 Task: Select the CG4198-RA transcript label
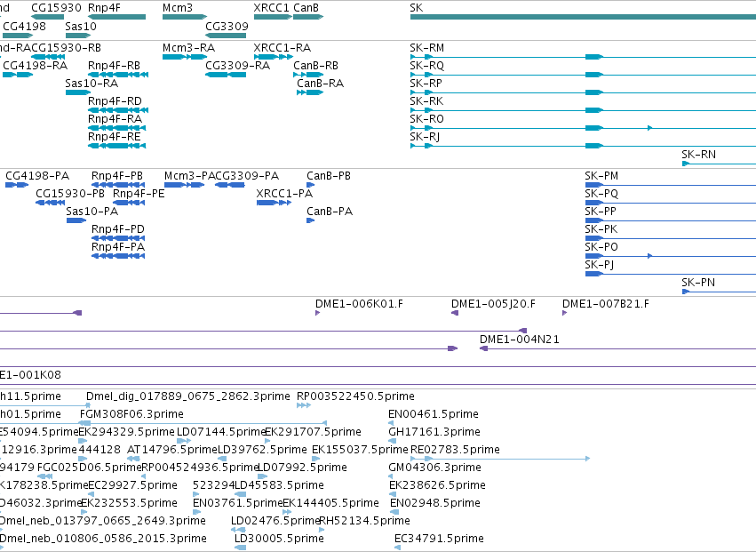[x=36, y=66]
